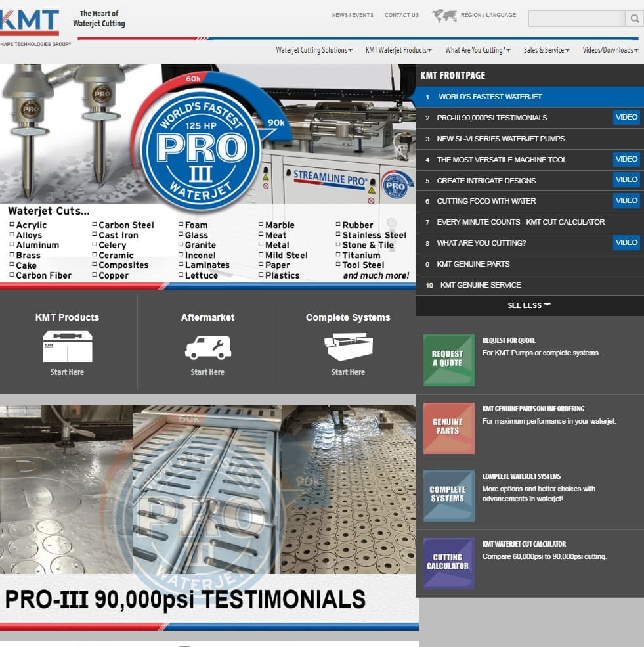The height and width of the screenshot is (647, 644).
Task: Click VIDEO badge for The Most Versatile Machine Tool
Action: pos(626,159)
